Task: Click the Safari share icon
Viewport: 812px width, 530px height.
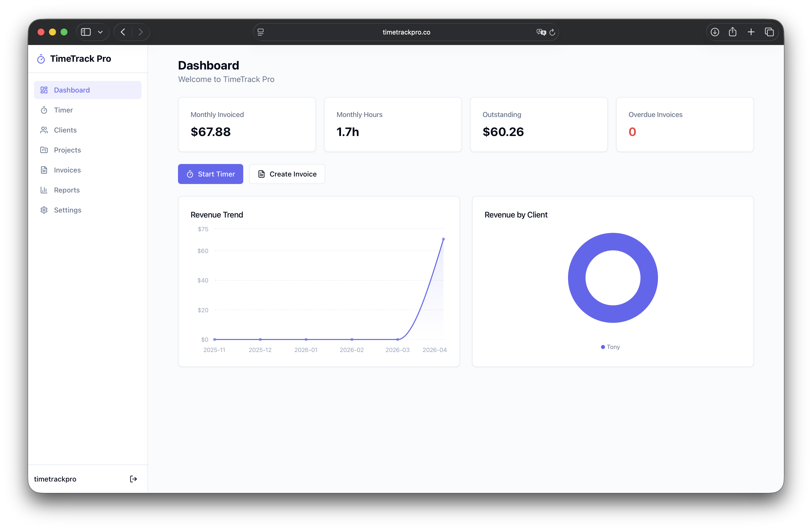Action: click(x=732, y=32)
